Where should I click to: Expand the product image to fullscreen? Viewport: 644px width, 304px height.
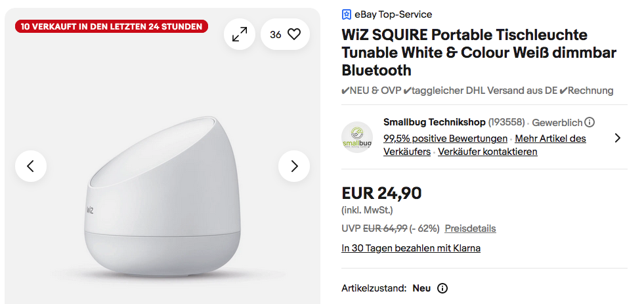[240, 35]
